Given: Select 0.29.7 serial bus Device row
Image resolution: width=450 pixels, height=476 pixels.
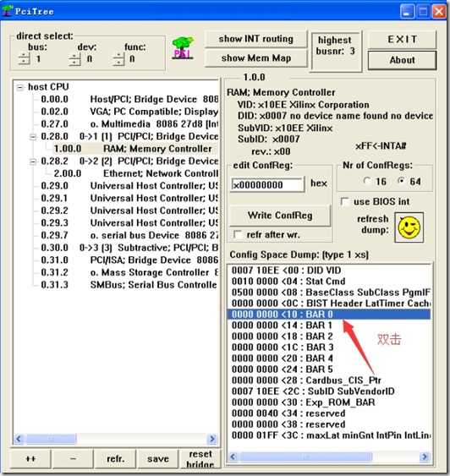Looking at the screenshot, I should pyautogui.click(x=129, y=236).
